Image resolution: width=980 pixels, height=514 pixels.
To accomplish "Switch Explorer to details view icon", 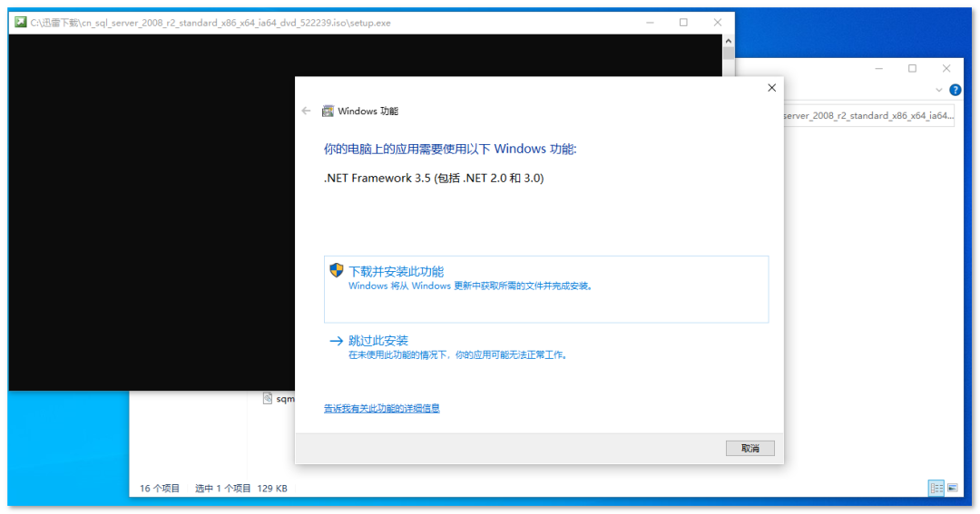I will (x=936, y=489).
